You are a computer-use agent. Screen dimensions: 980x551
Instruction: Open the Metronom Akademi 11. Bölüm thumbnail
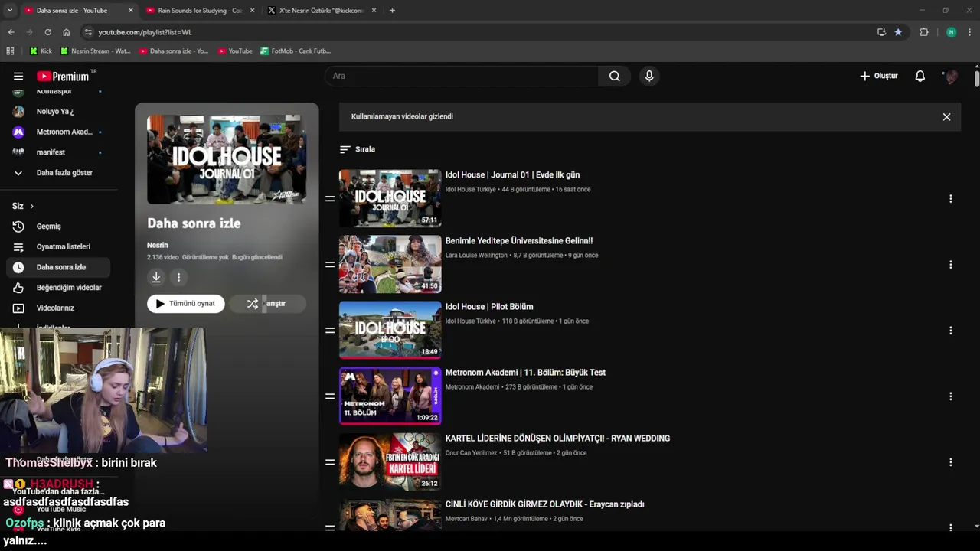pyautogui.click(x=390, y=396)
